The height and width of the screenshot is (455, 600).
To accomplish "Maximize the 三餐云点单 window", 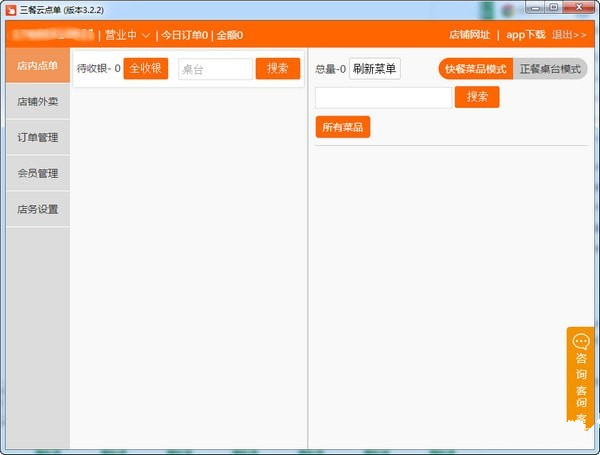I will click(x=553, y=7).
